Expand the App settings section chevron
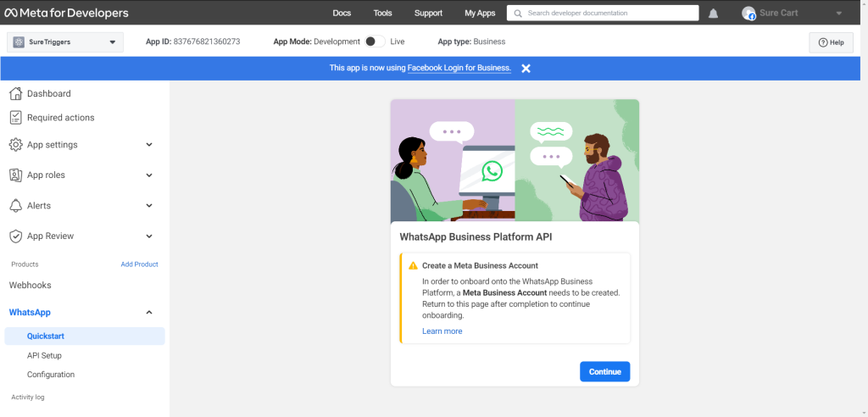 pos(149,145)
